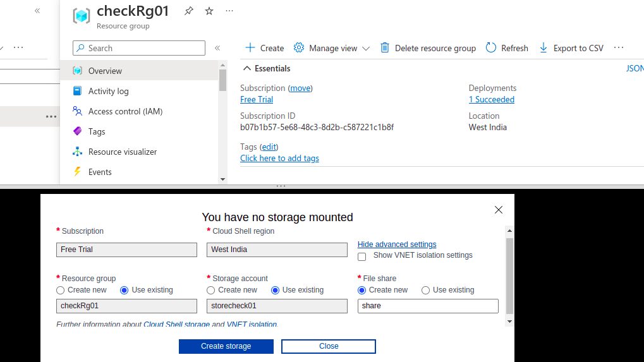644x362 pixels.
Task: Click the resource menu Search box
Action: point(139,48)
